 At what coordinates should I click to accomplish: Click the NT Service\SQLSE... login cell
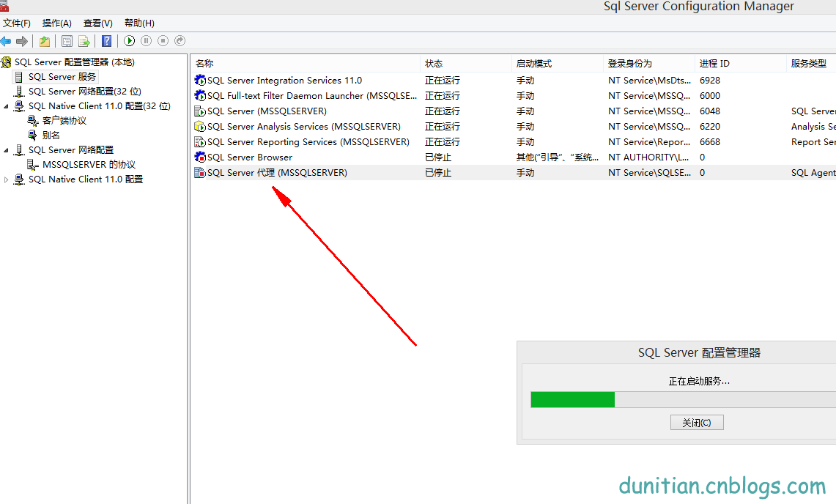(x=649, y=173)
